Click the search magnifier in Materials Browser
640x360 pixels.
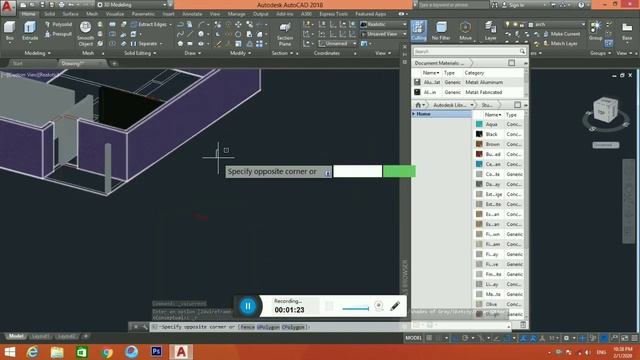[522, 51]
